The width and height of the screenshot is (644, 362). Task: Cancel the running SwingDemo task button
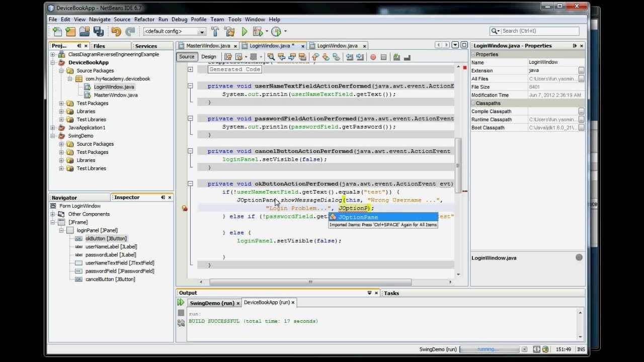click(x=524, y=349)
